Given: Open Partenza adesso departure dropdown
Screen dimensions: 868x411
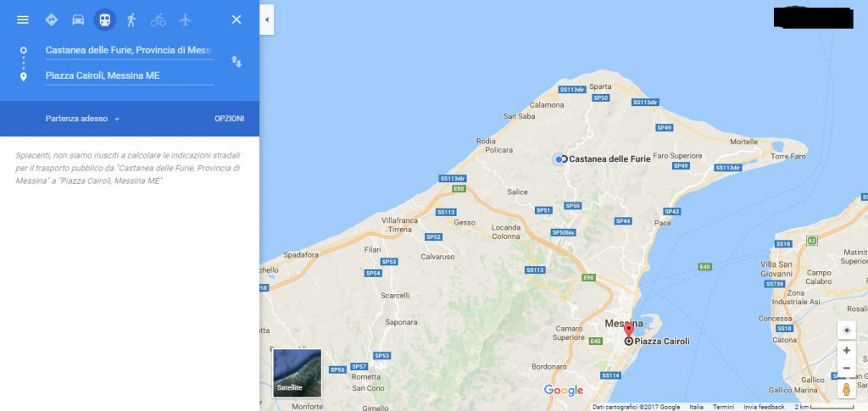Looking at the screenshot, I should [x=83, y=119].
